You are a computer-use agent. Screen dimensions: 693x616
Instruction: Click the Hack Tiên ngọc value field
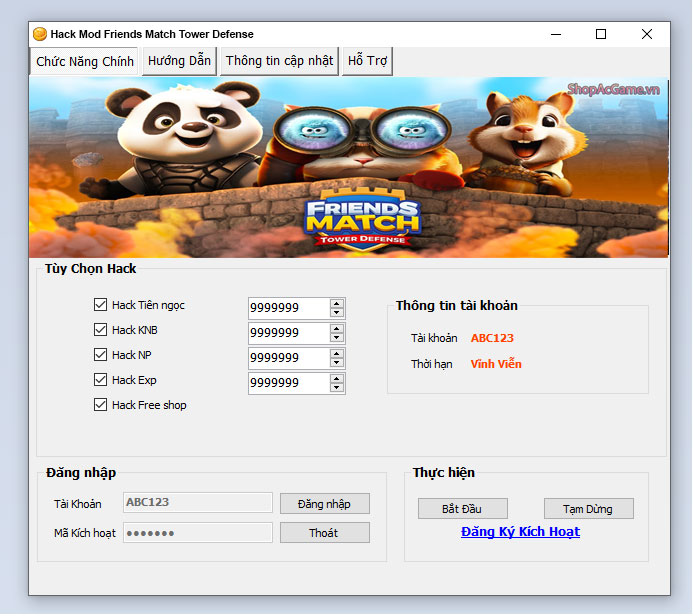click(x=289, y=308)
